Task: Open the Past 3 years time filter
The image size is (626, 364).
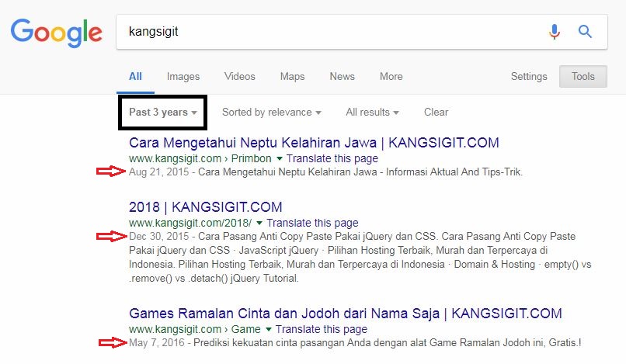Action: tap(162, 113)
